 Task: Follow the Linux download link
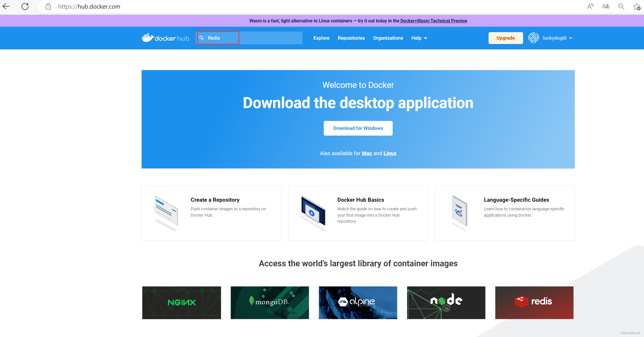pos(390,153)
